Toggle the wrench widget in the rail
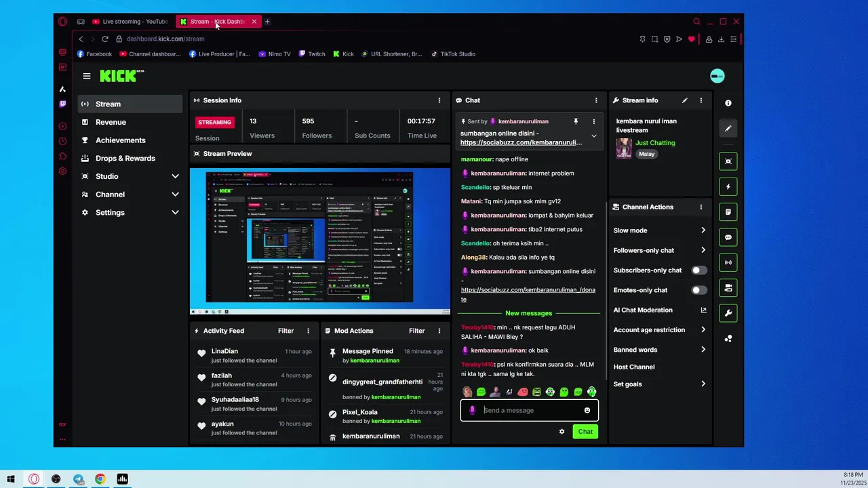The height and width of the screenshot is (488, 868). pyautogui.click(x=728, y=313)
